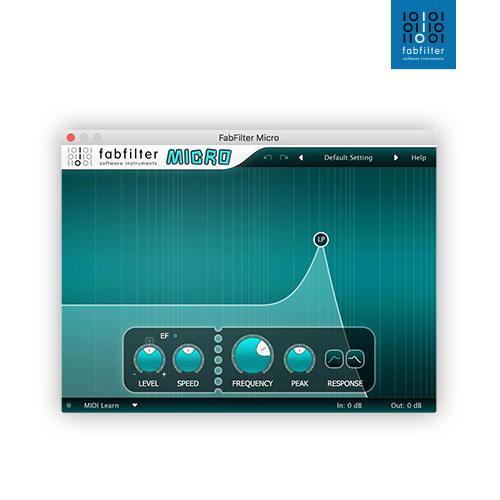Toggle the lock icon above LEVEL knob
This screenshot has width=500, height=500.
click(x=149, y=340)
